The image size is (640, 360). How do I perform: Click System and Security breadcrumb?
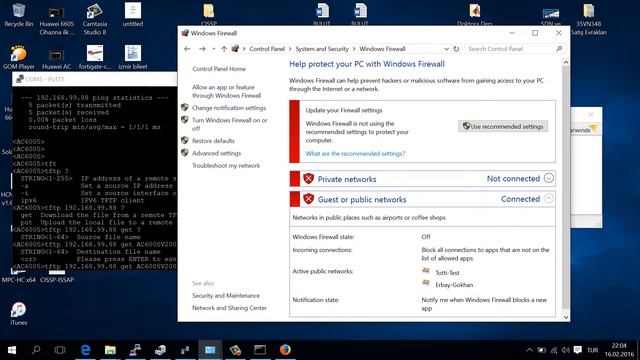point(322,49)
